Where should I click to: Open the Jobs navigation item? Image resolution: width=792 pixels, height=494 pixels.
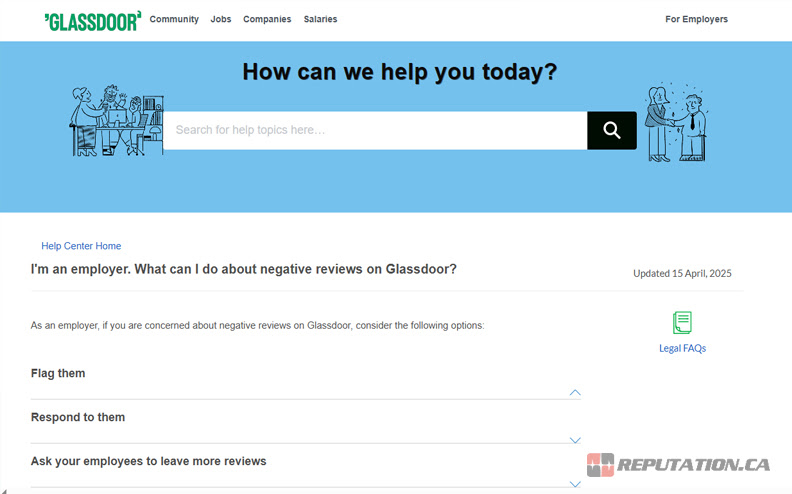221,19
